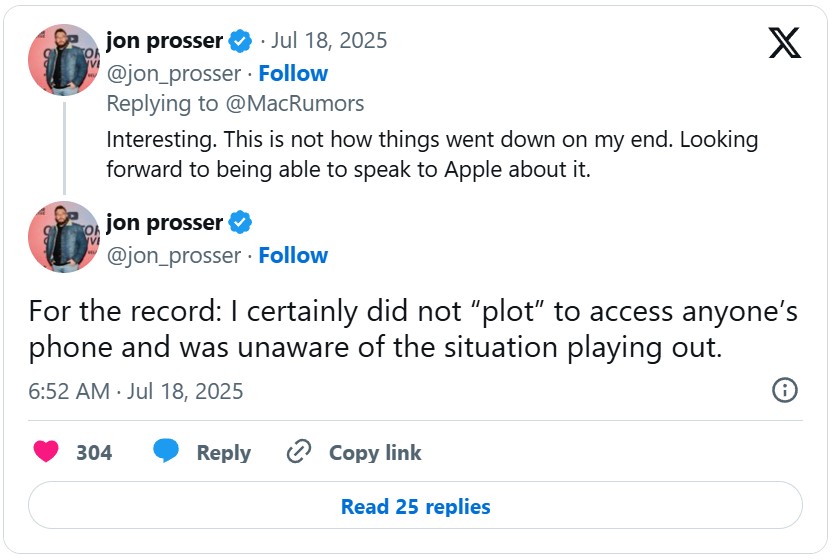Follow @jon_prosser from the second tweet
The height and width of the screenshot is (560, 834).
(x=293, y=255)
